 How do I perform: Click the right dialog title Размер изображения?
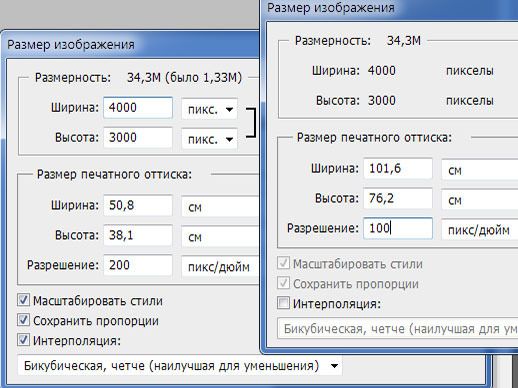click(x=331, y=8)
